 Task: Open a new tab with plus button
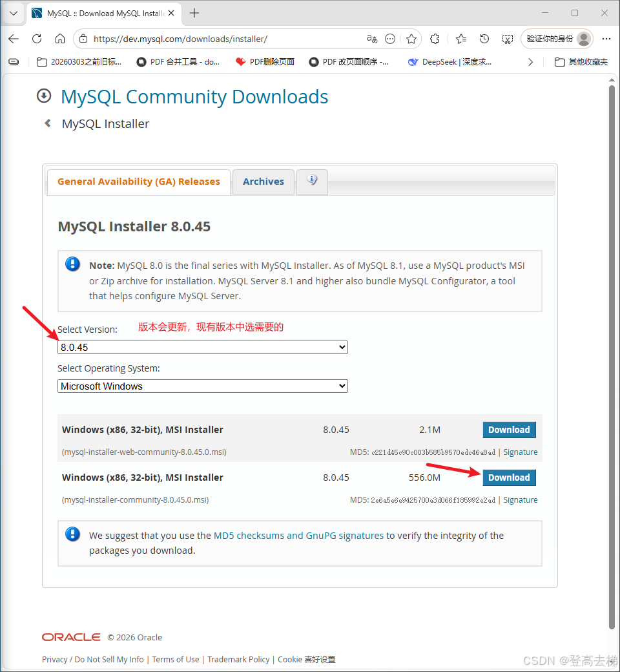(x=194, y=14)
